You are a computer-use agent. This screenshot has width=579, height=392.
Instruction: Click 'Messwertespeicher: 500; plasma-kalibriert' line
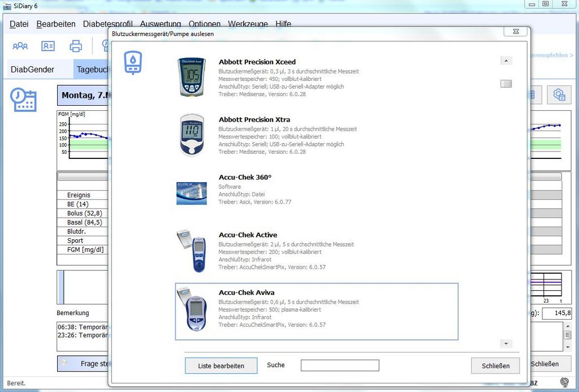click(270, 309)
